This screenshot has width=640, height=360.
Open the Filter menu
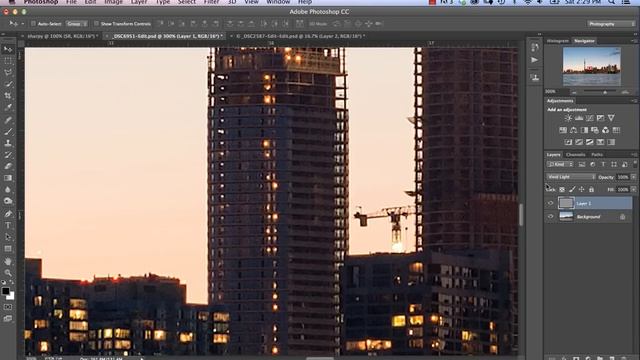[x=211, y=2]
